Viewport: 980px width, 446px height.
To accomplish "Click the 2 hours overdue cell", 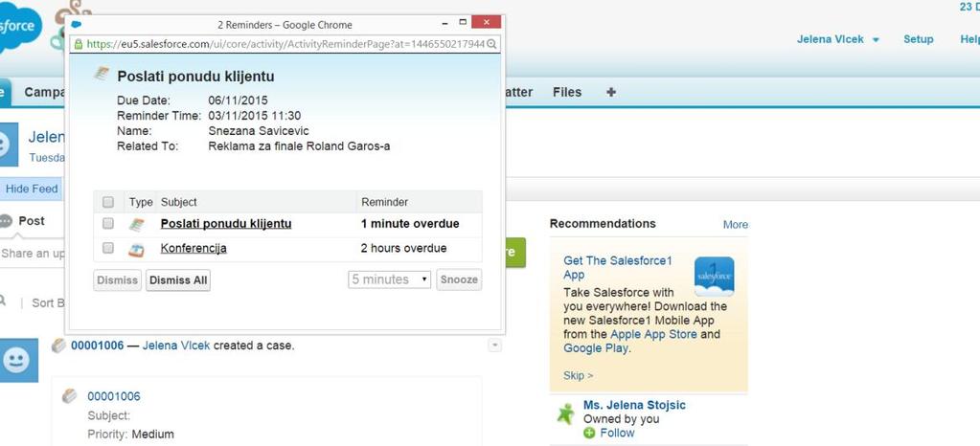I will click(x=403, y=248).
